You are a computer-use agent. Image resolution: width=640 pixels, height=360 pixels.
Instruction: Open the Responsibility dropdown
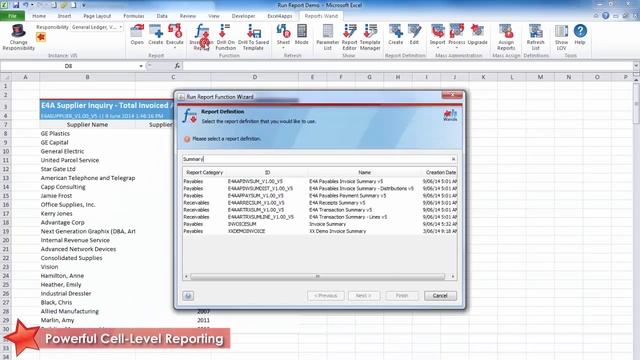pos(121,27)
